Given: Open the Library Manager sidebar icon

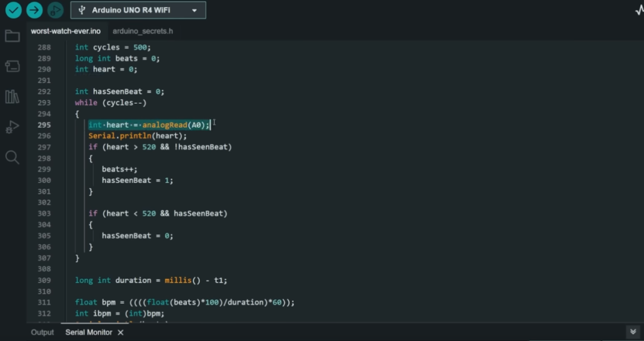Looking at the screenshot, I should 13,96.
